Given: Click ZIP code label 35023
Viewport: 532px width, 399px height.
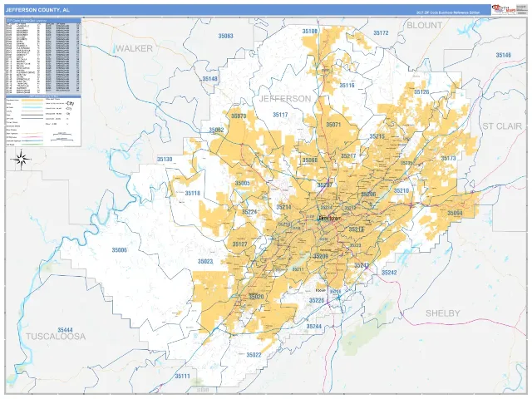Looking at the screenshot, I should [205, 262].
